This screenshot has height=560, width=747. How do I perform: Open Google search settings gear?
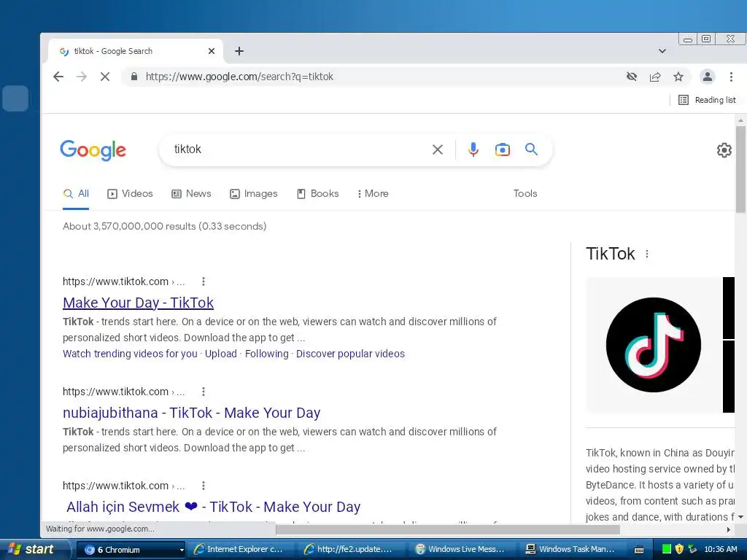pos(724,150)
